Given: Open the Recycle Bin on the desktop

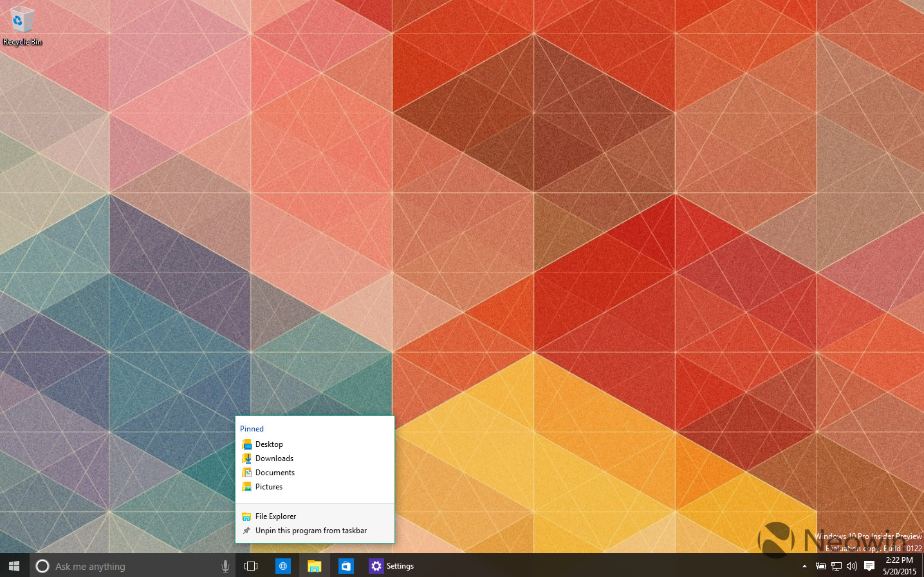Looking at the screenshot, I should [x=21, y=19].
